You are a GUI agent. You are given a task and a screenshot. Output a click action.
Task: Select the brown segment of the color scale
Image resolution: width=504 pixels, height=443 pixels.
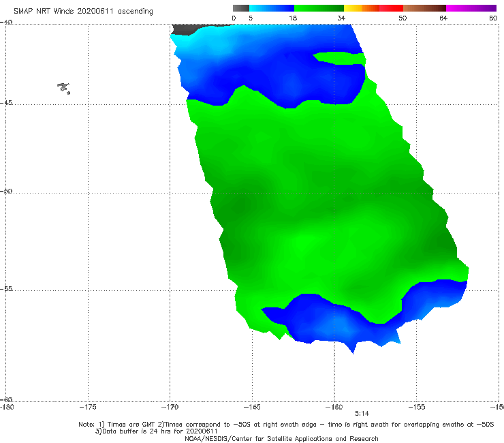pos(424,8)
